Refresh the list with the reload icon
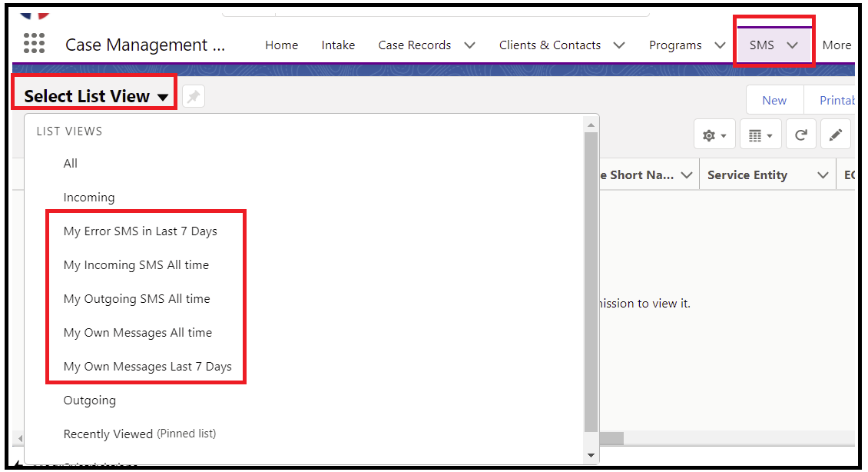The image size is (868, 472). pos(800,135)
